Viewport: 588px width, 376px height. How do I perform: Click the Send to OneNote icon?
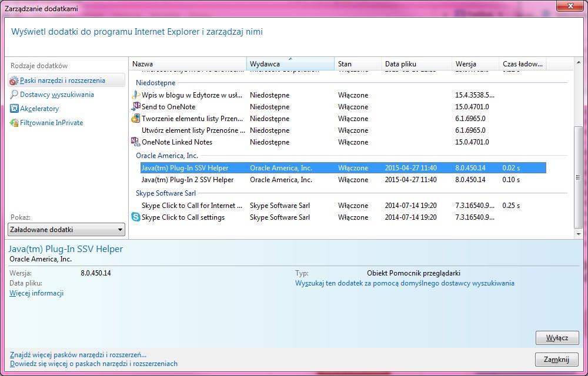[135, 107]
